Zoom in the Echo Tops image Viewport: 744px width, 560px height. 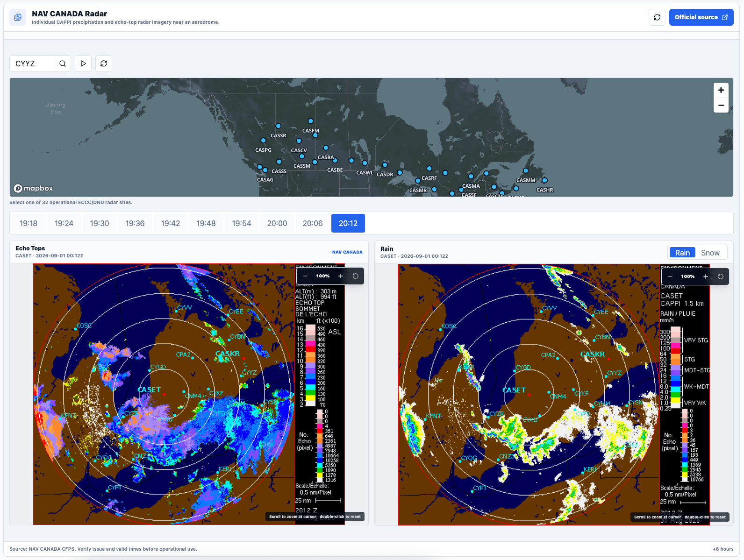(341, 276)
